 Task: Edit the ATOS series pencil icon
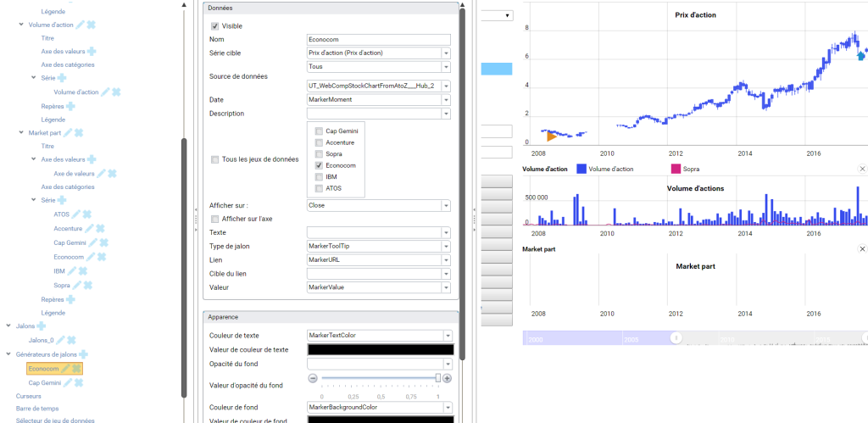click(75, 214)
